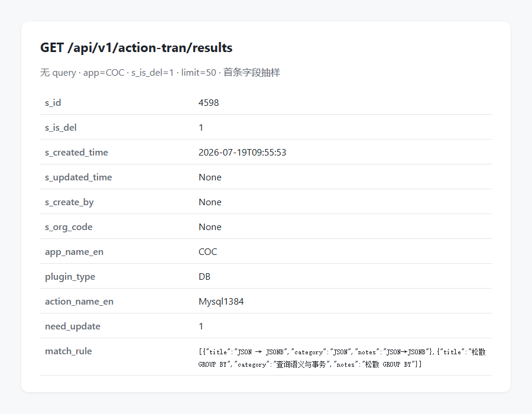The height and width of the screenshot is (414, 532).
Task: Click the "s_create_by" field label
Action: 69,202
